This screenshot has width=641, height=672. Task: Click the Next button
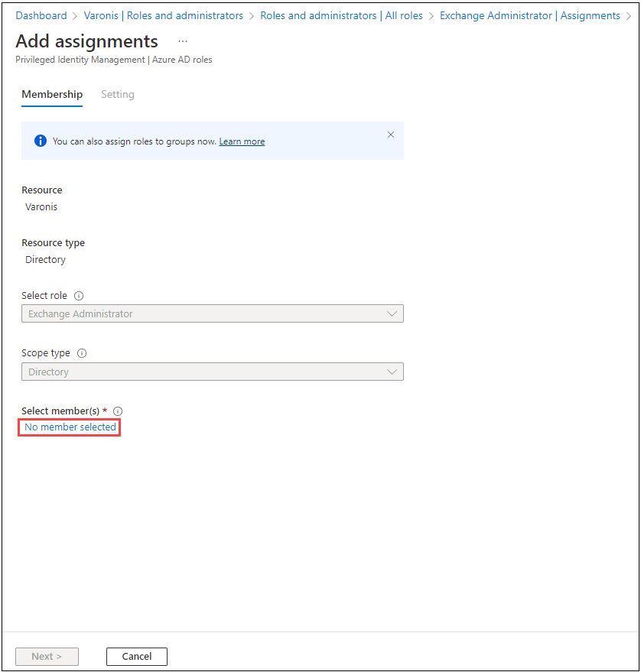coord(47,656)
